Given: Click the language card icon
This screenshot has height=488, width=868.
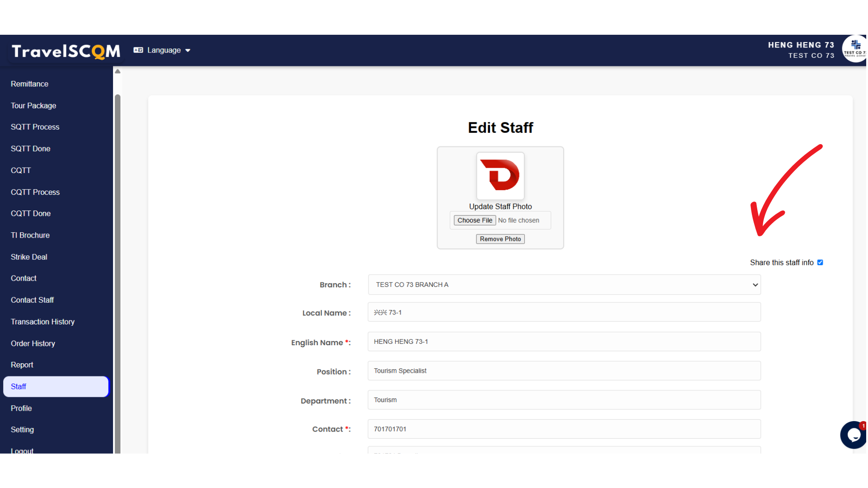Looking at the screenshot, I should point(138,50).
